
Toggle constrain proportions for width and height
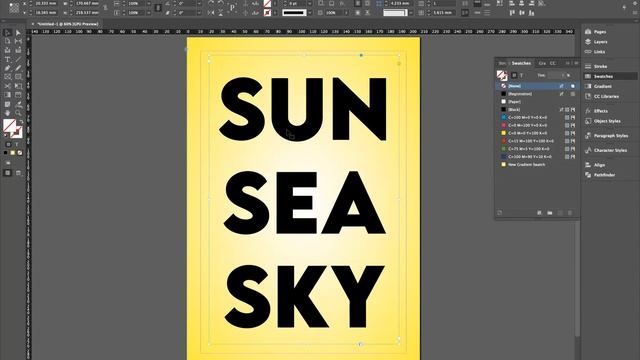pyautogui.click(x=105, y=8)
